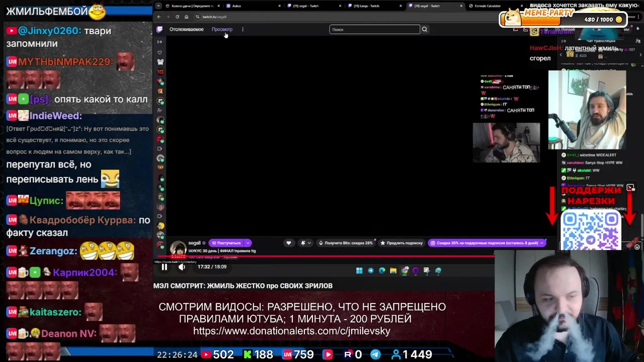
Task: Open the dropdown arrow beside Постучаться
Action: pos(248,243)
